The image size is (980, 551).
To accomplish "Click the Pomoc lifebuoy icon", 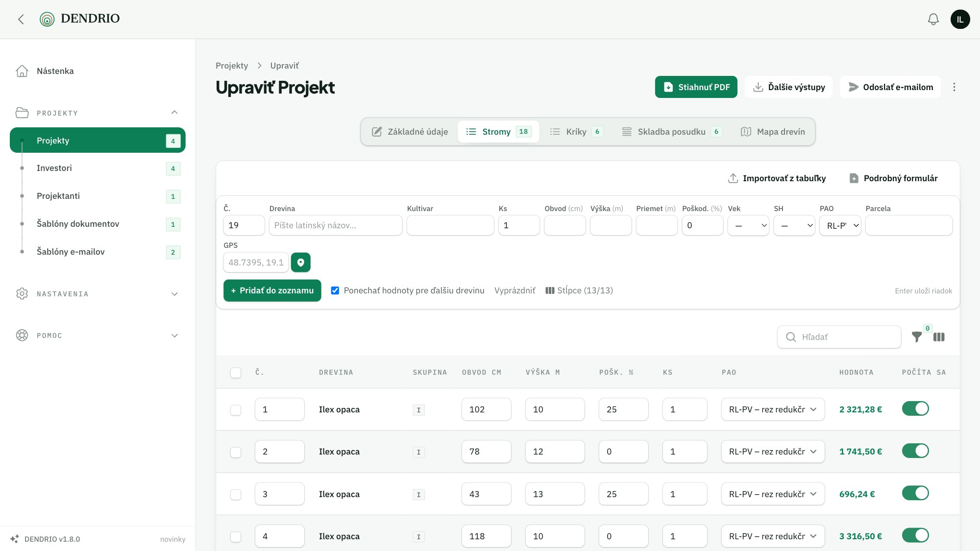I will pos(22,335).
